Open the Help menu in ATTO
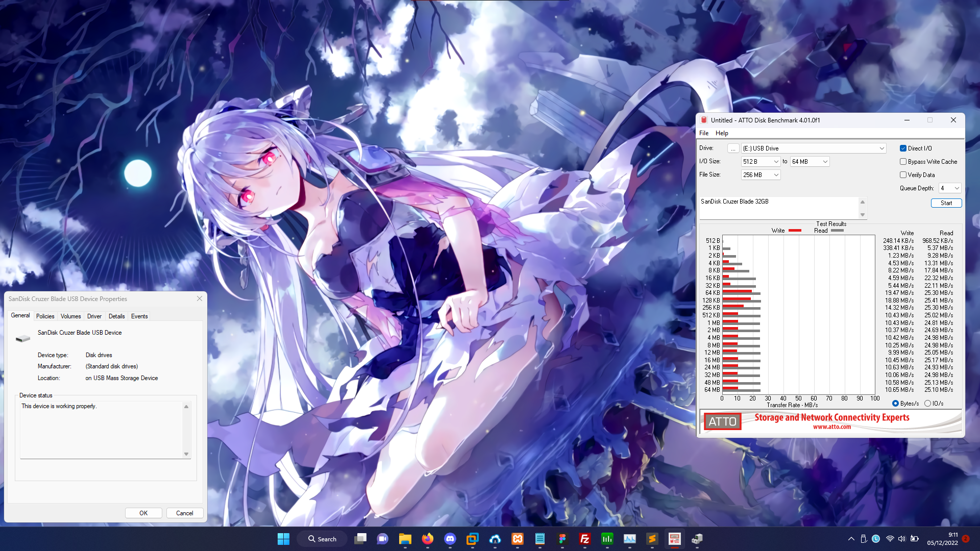 (722, 133)
